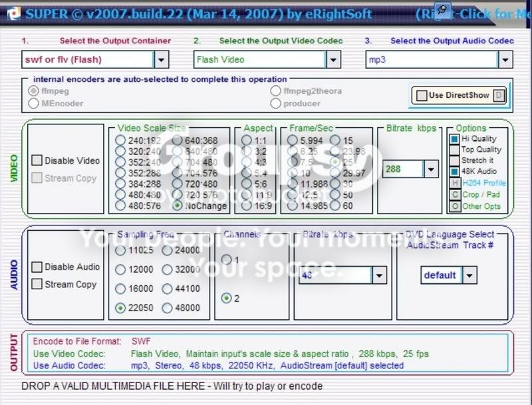Expand the video Bitrate kbps dropdown

(x=431, y=169)
